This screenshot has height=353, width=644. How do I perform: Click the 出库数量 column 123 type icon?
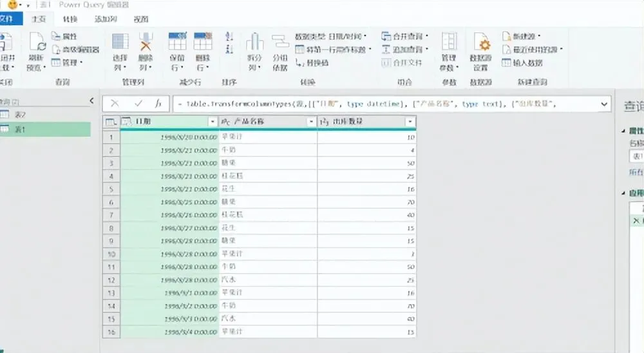coord(324,122)
